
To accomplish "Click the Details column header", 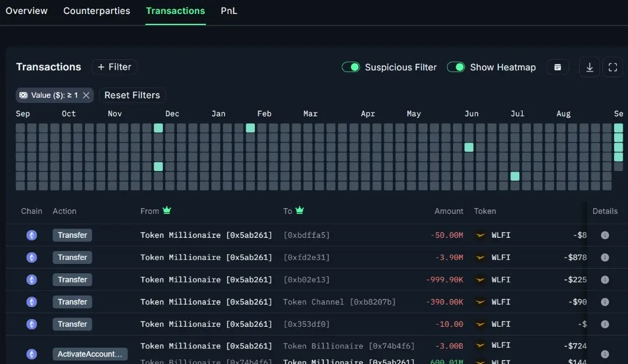I will click(605, 211).
